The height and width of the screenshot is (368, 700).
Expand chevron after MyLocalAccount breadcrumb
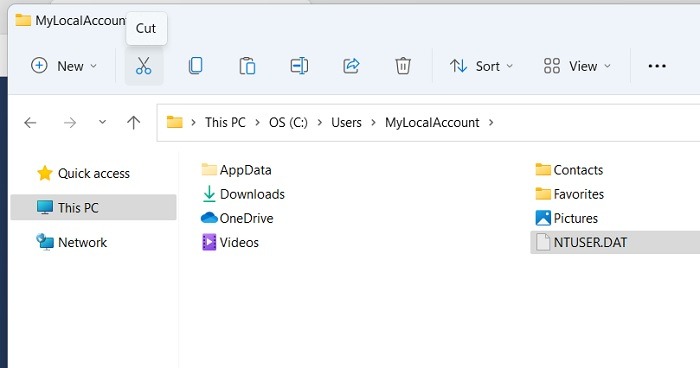[491, 122]
